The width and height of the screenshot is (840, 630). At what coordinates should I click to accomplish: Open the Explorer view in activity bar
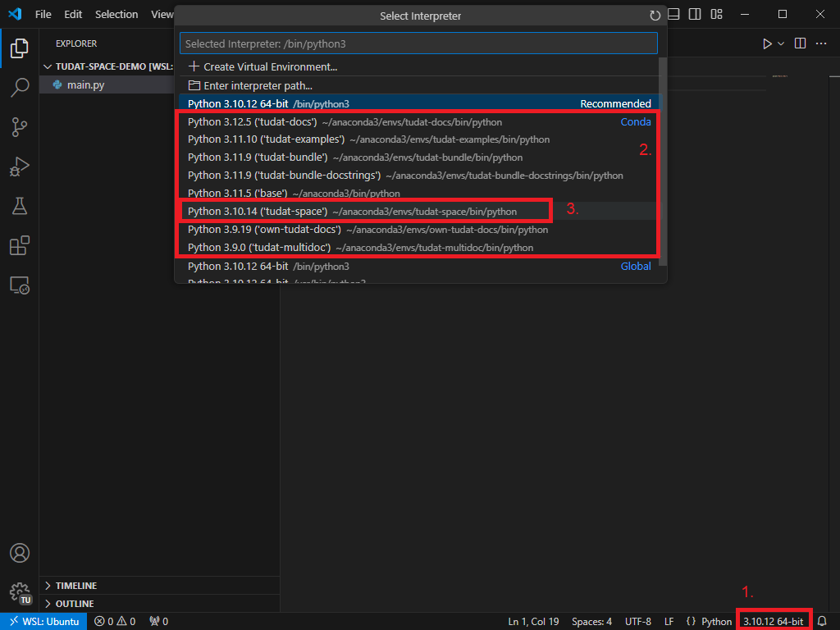coord(20,48)
